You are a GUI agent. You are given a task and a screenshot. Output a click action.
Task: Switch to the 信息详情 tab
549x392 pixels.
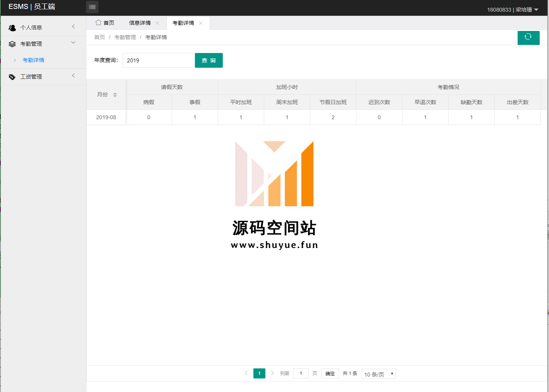click(140, 23)
